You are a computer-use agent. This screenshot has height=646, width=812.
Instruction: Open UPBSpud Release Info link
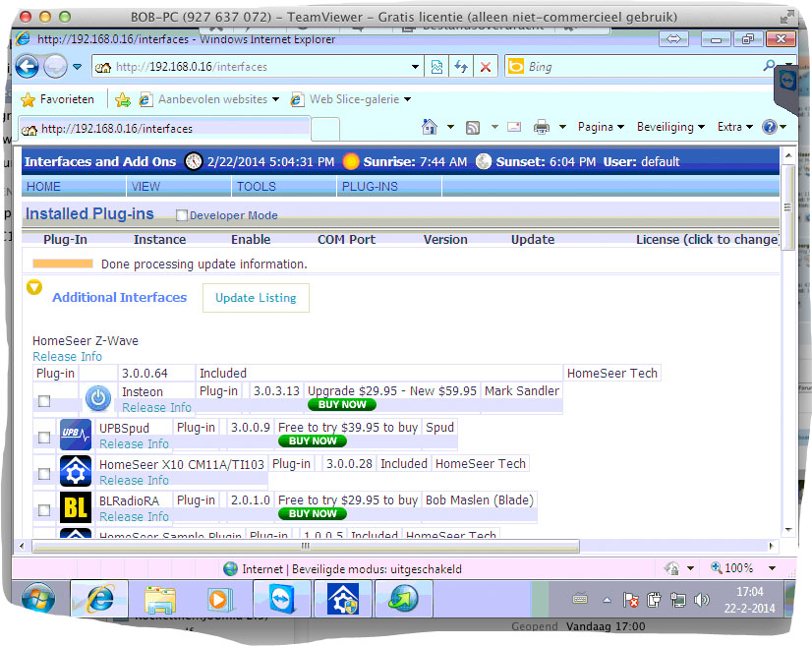tap(134, 444)
